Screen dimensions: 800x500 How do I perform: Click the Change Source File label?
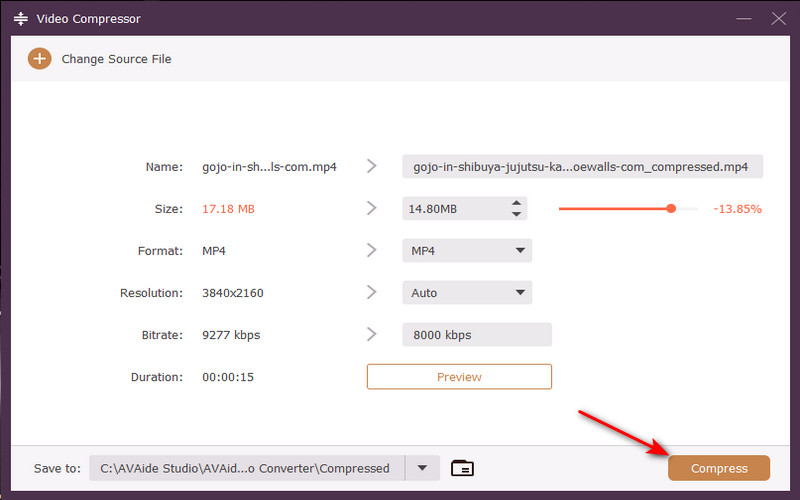tap(116, 59)
